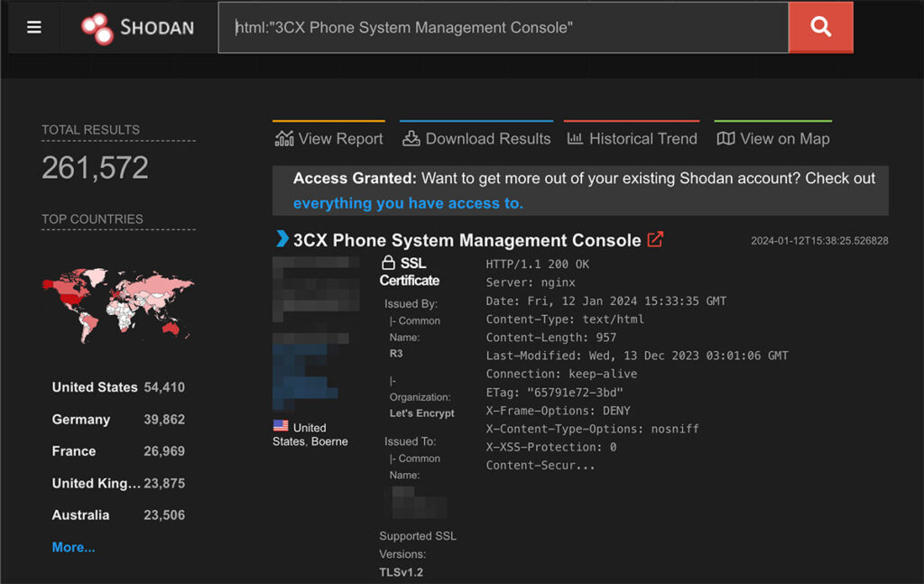
Task: Click the red search magnifier button
Action: coord(820,27)
